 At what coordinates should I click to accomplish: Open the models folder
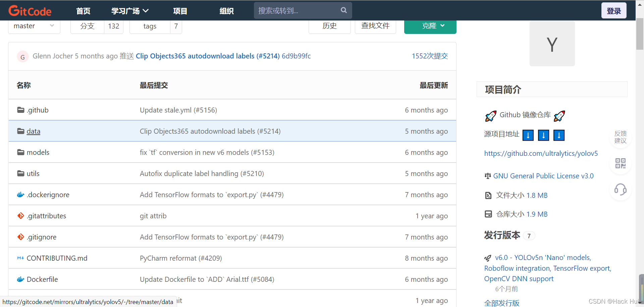[38, 152]
